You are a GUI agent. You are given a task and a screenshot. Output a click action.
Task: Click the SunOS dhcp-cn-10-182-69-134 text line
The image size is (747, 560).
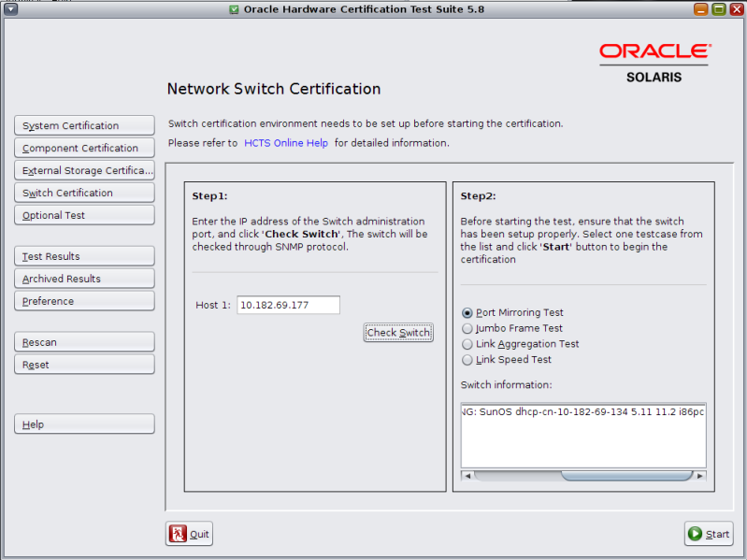click(583, 412)
